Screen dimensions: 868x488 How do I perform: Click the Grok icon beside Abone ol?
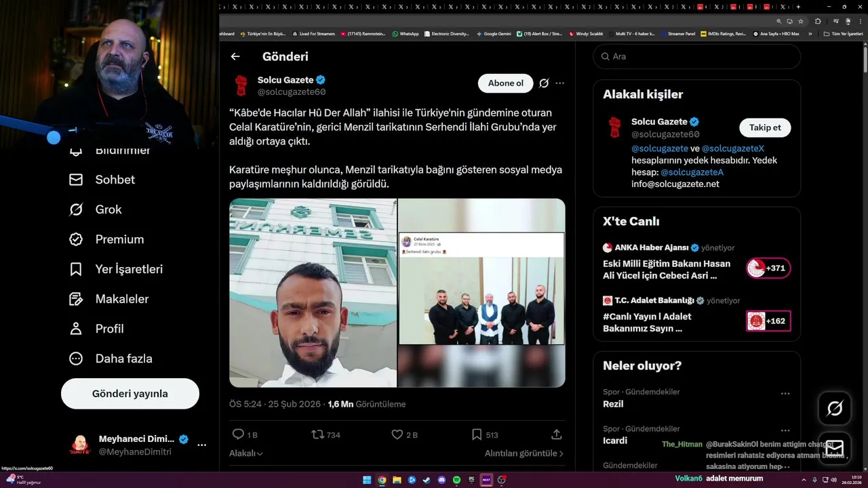coord(544,83)
